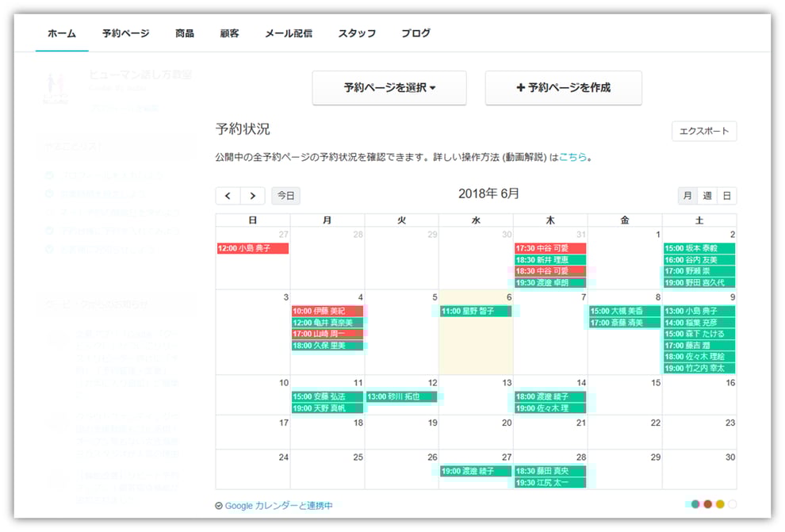Open the 18:00 久保 里美 booking

pyautogui.click(x=327, y=346)
